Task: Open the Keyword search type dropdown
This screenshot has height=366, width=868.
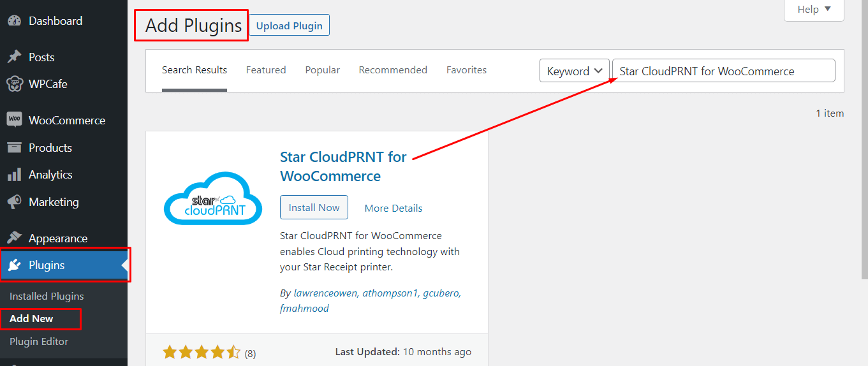Action: click(x=574, y=71)
